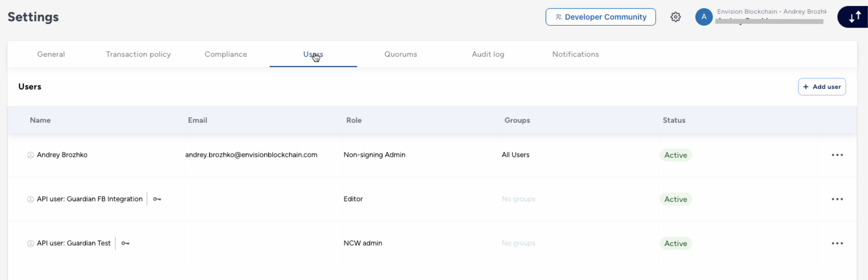
Task: Click the Guardian Test user avatar icon
Action: (x=30, y=243)
